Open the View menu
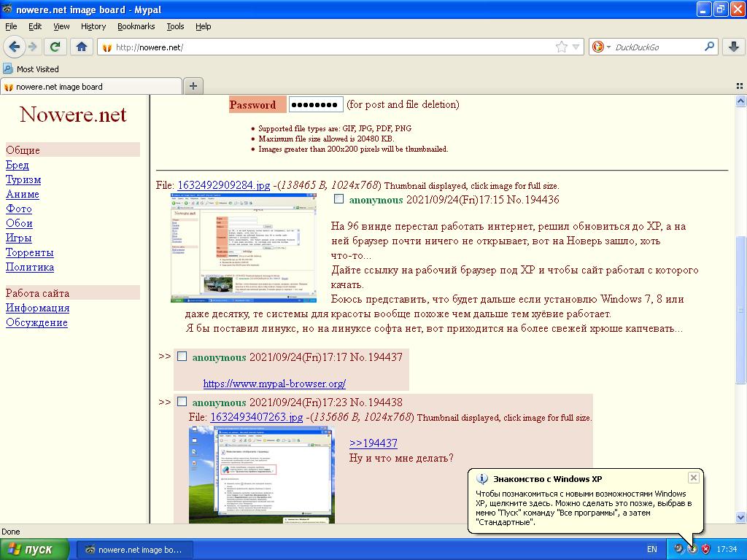 [x=61, y=26]
